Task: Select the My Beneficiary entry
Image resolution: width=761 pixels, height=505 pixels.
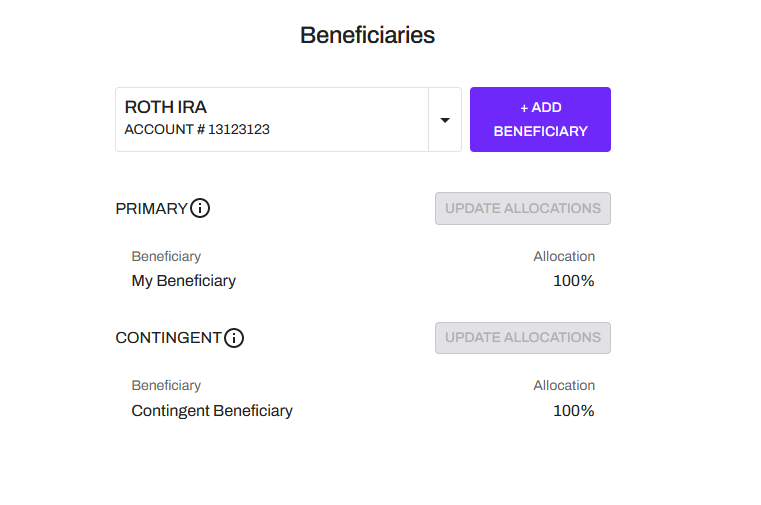Action: 183,281
